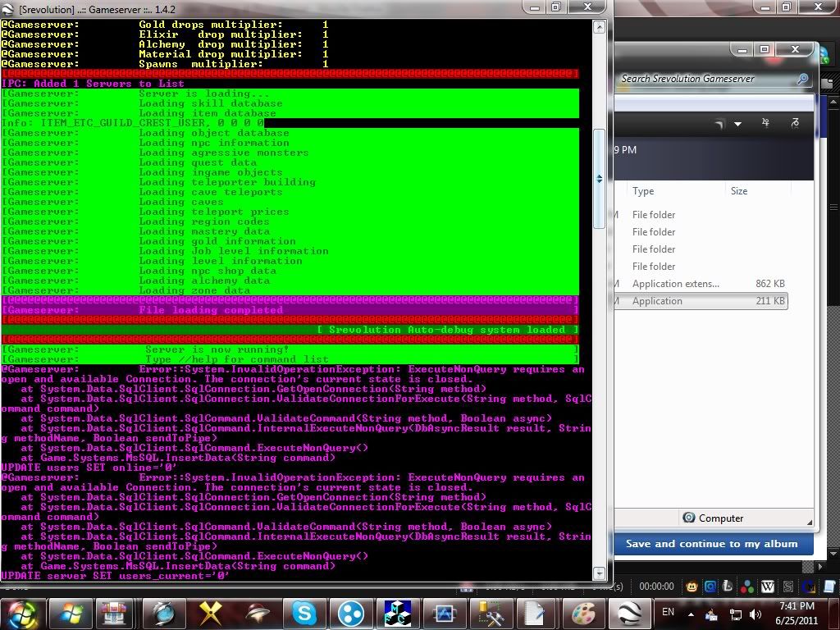Open the shop storefront taskbar icon
Viewport: 840px width, 630px height.
point(113,614)
